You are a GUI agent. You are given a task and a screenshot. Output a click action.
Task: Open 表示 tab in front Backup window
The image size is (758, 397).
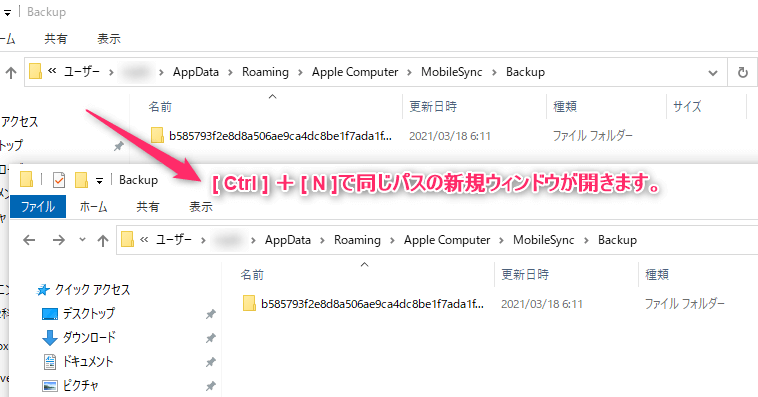coord(201,206)
